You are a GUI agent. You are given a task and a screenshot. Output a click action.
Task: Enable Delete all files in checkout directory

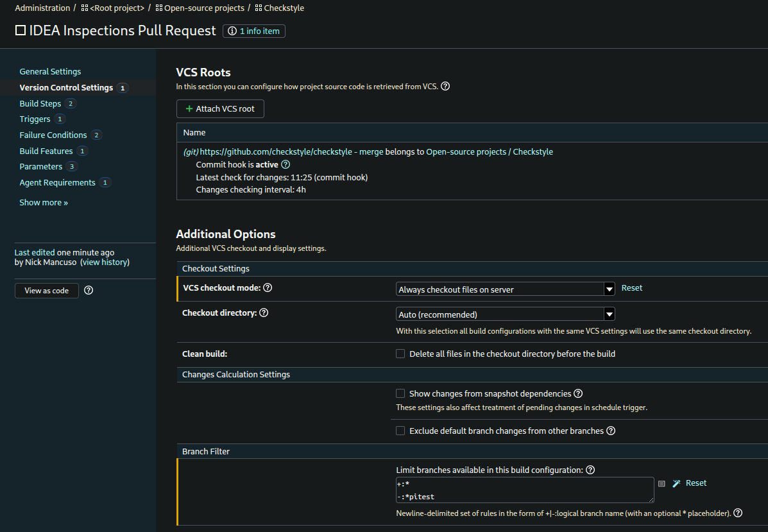(400, 354)
